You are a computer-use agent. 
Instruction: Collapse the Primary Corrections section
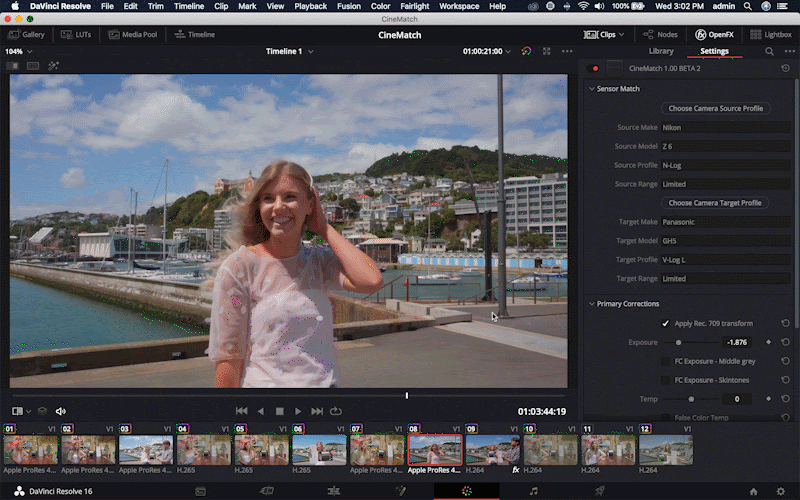591,304
